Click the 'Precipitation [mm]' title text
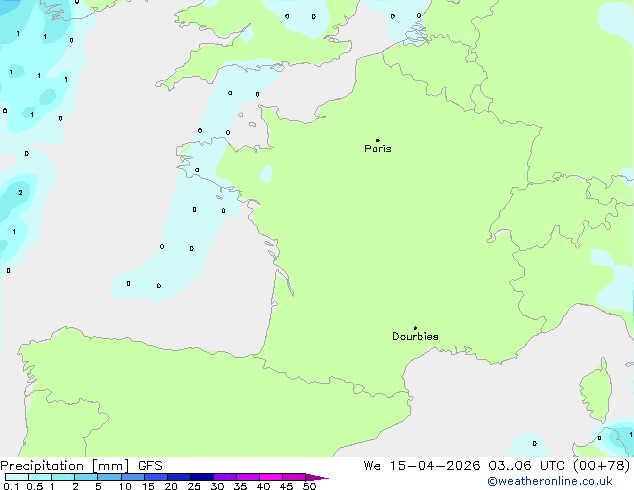Image resolution: width=634 pixels, height=490 pixels. pos(65,466)
